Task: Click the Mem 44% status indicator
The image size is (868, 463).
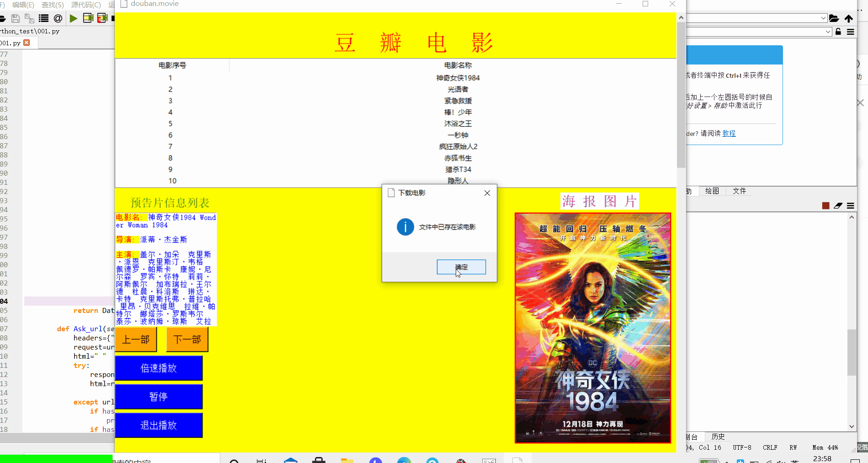Action: click(x=825, y=447)
